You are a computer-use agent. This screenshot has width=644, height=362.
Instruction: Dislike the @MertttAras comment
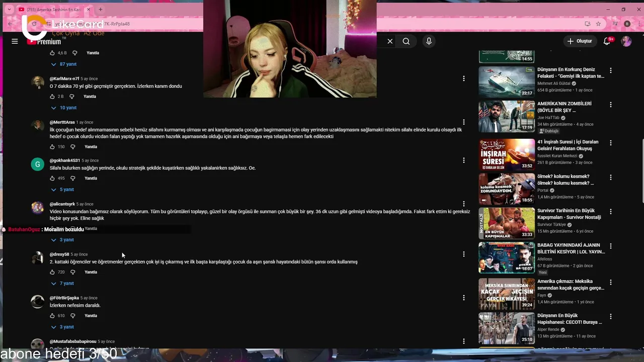point(73,147)
